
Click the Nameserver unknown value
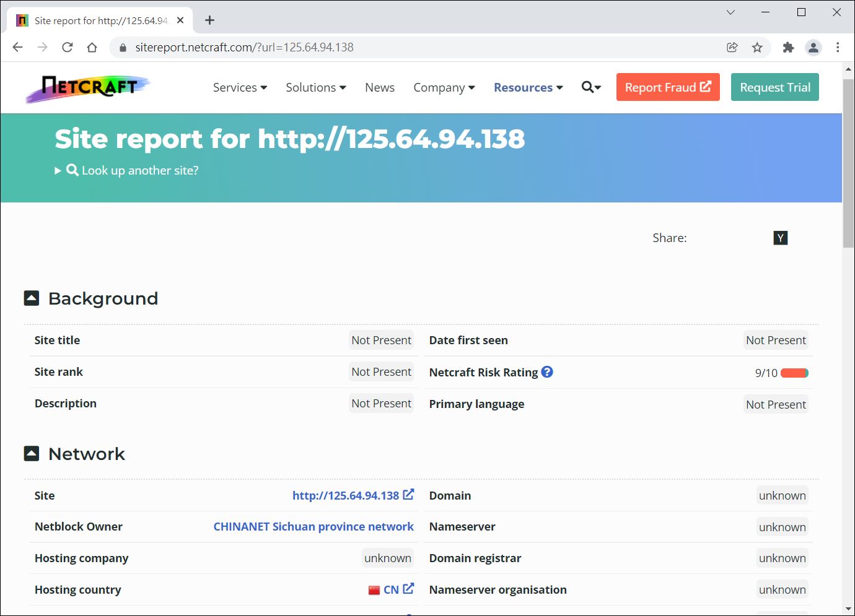[x=782, y=527]
